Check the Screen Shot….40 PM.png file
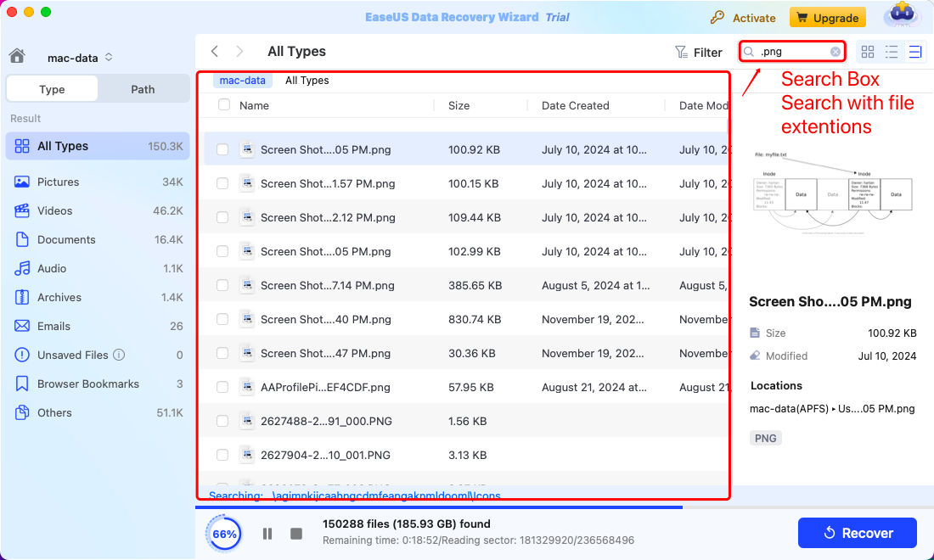The height and width of the screenshot is (560, 934). tap(222, 319)
